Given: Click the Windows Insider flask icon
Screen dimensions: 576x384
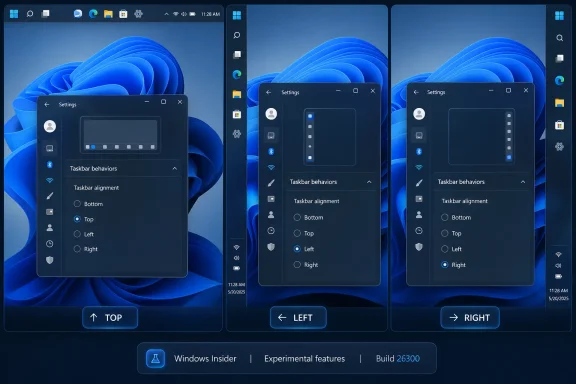Looking at the screenshot, I should coord(155,358).
